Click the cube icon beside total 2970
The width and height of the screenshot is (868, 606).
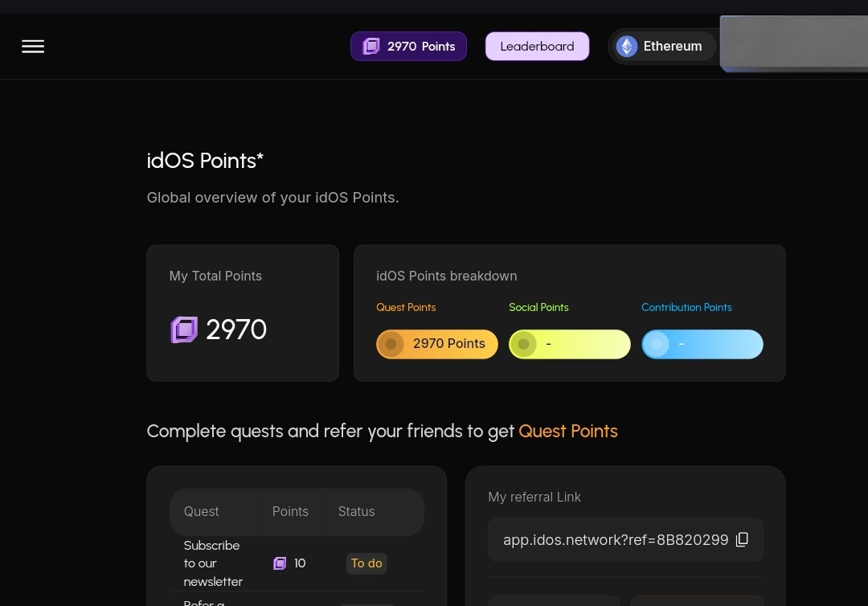point(184,330)
